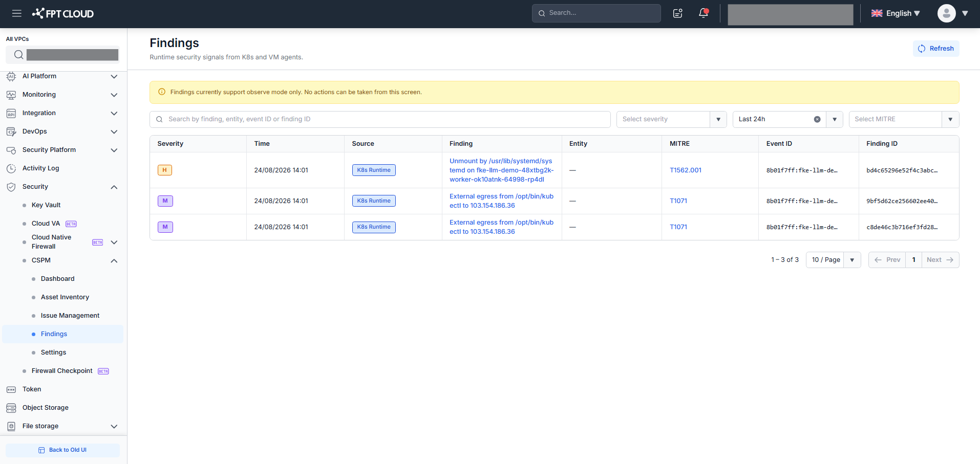The width and height of the screenshot is (980, 464).
Task: Open the notifications bell icon
Action: pyautogui.click(x=704, y=13)
